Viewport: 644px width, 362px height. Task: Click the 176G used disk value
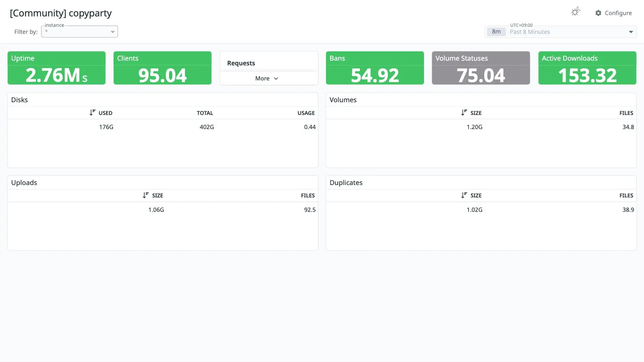[106, 127]
